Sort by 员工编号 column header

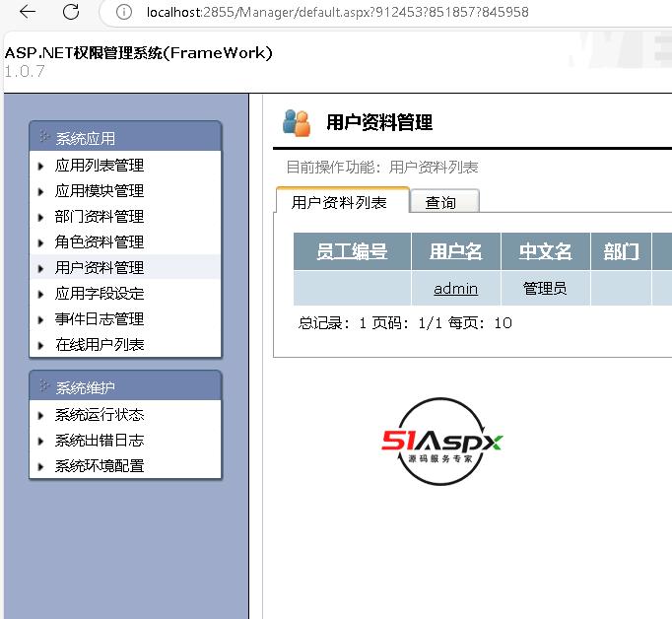pyautogui.click(x=352, y=251)
